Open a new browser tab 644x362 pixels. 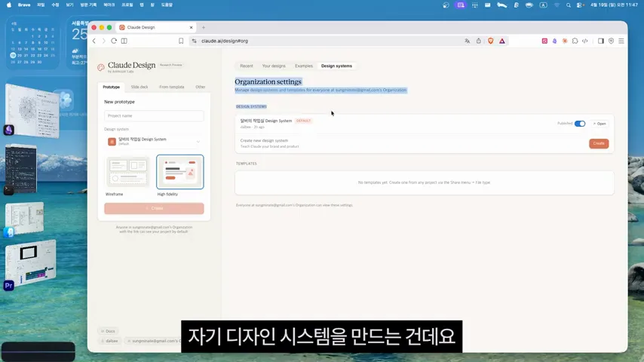tap(204, 28)
